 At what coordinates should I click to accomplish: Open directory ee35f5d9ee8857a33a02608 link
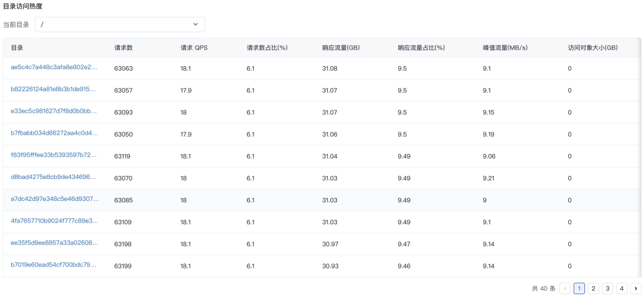tap(55, 243)
